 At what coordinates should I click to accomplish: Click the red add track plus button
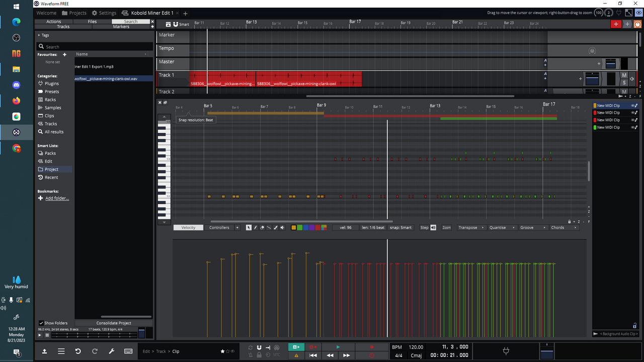[616, 24]
